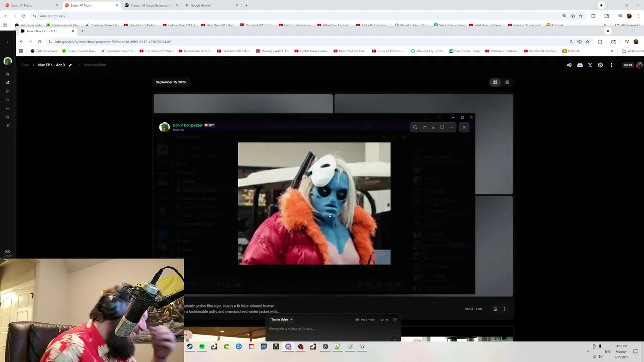The height and width of the screenshot is (362, 644).
Task: Open the more options ellipsis in viewer
Action: [451, 127]
